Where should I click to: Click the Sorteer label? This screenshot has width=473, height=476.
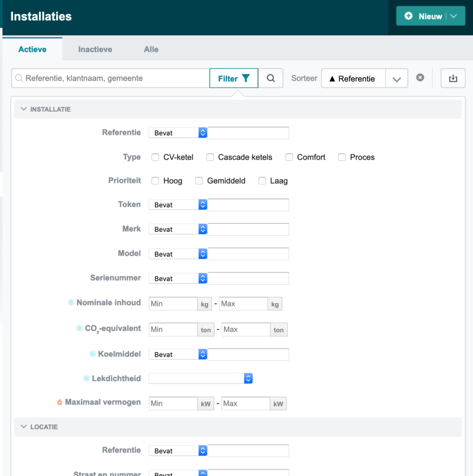point(304,78)
